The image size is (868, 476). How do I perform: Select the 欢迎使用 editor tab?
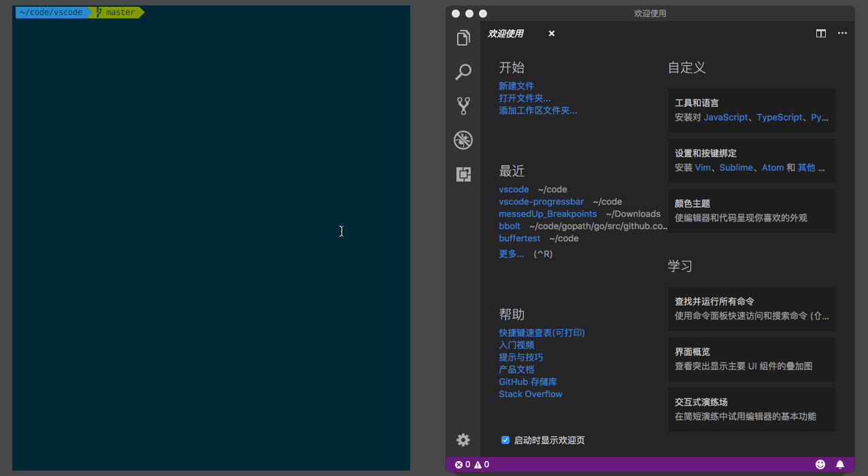(506, 33)
